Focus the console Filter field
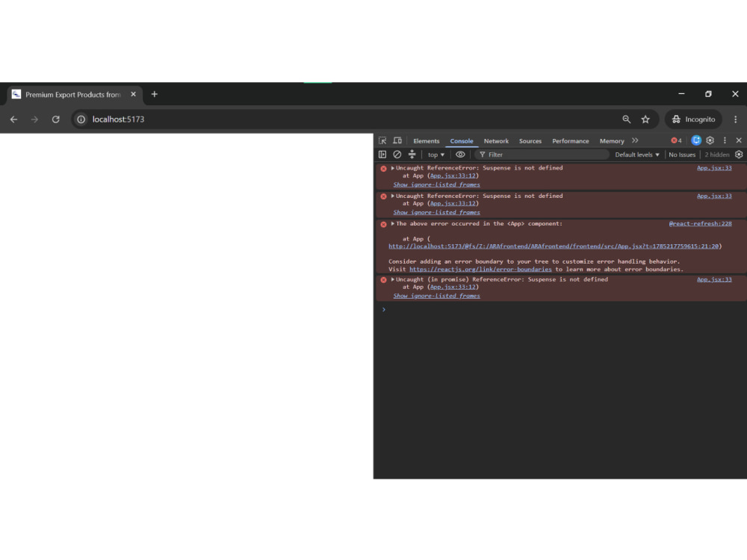 (x=542, y=155)
